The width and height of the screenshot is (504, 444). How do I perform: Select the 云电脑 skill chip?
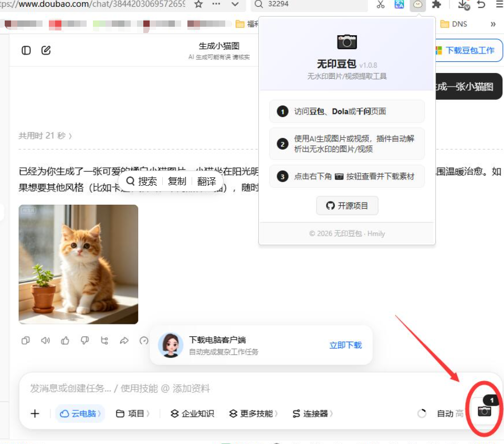(x=80, y=414)
